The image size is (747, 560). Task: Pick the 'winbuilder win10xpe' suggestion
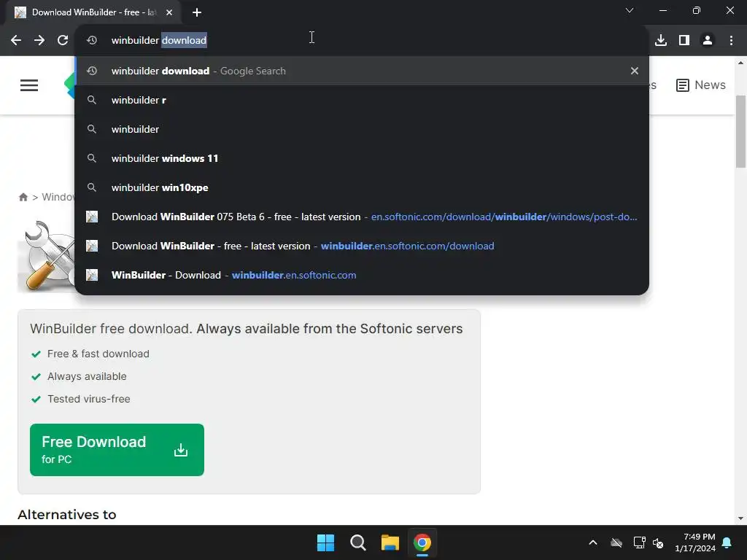(x=362, y=187)
